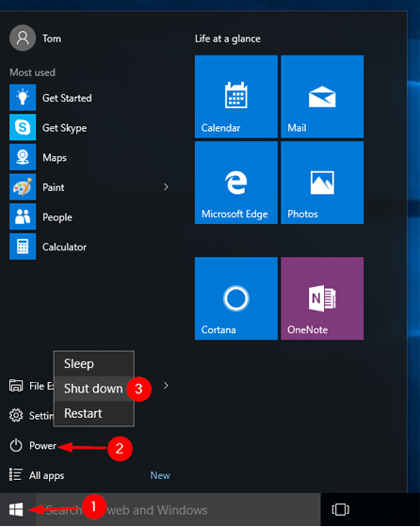Click the Power icon

tap(16, 445)
